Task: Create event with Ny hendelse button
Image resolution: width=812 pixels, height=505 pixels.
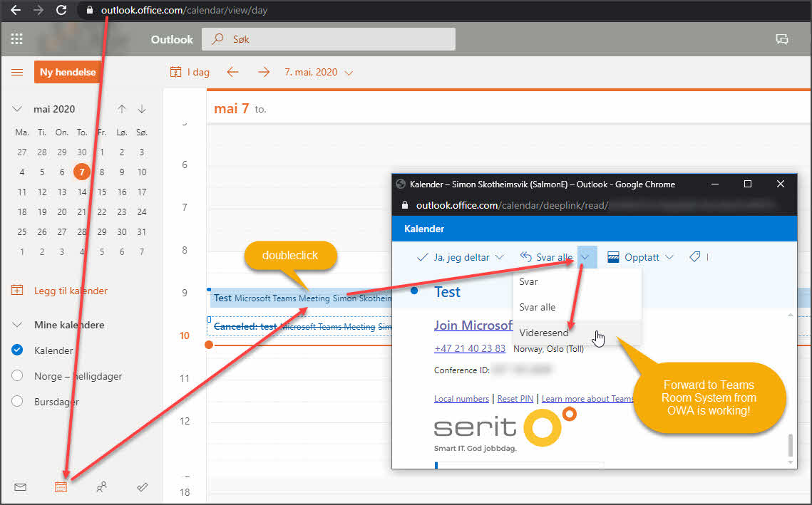Action: (x=67, y=72)
